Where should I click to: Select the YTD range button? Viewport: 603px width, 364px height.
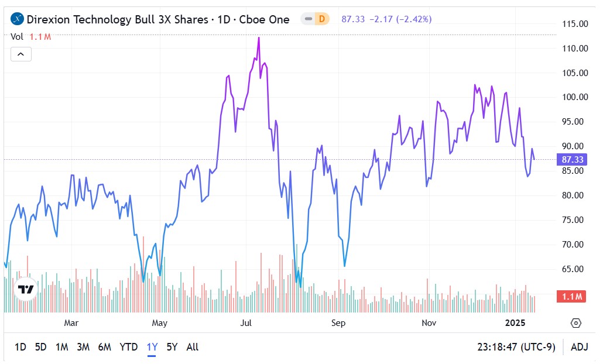click(128, 347)
